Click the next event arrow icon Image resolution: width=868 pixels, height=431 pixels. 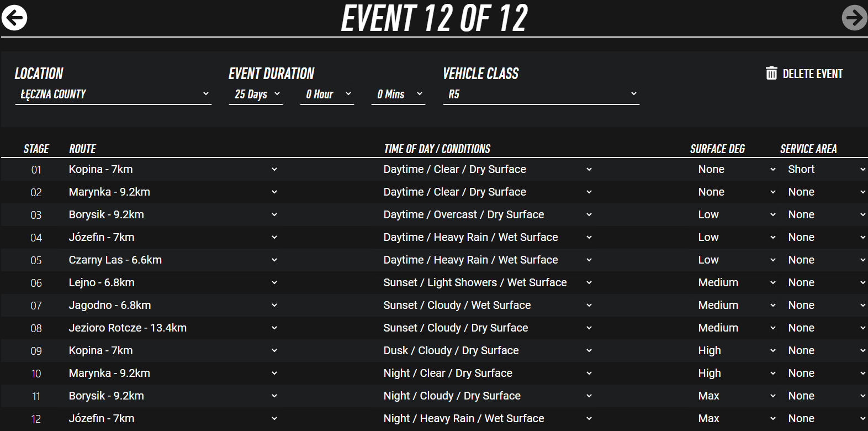coord(854,18)
